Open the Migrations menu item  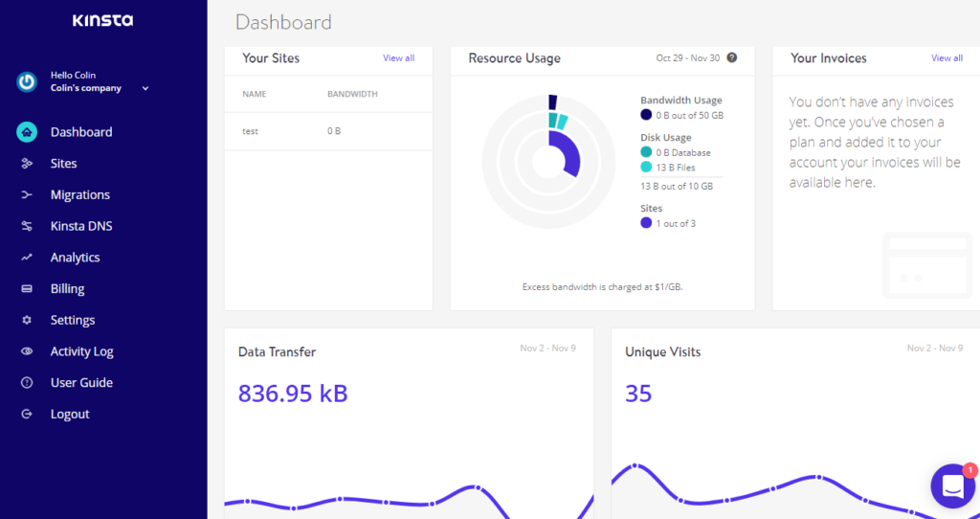point(80,194)
